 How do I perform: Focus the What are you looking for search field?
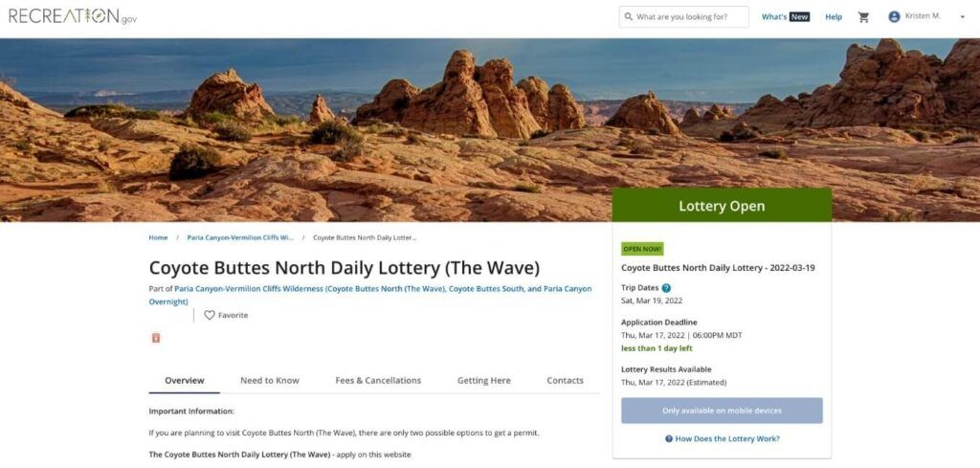click(683, 17)
